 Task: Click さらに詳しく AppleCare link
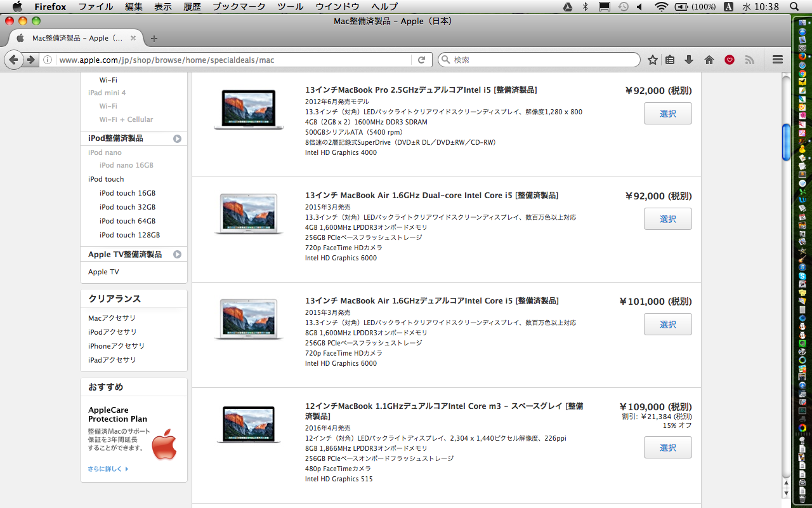(x=108, y=469)
